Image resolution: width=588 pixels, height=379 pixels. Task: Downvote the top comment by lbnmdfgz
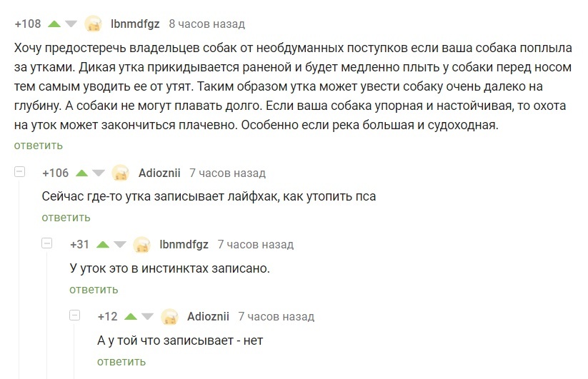click(x=71, y=24)
